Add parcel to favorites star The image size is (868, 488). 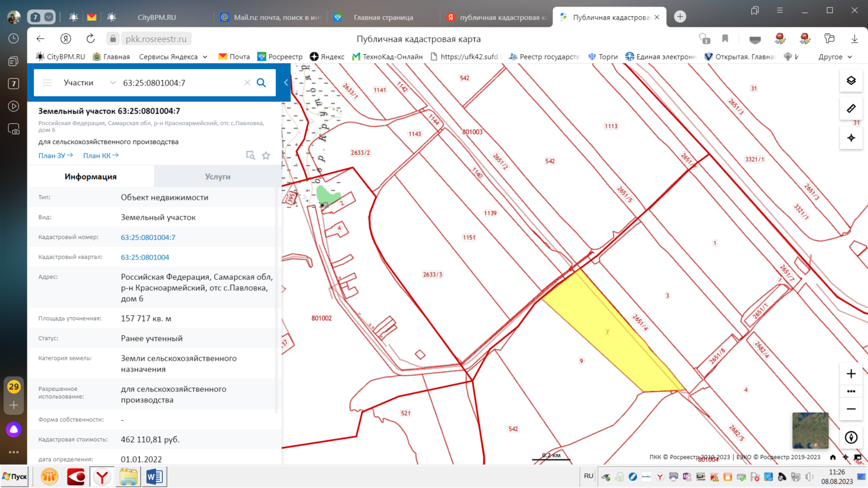(x=266, y=155)
